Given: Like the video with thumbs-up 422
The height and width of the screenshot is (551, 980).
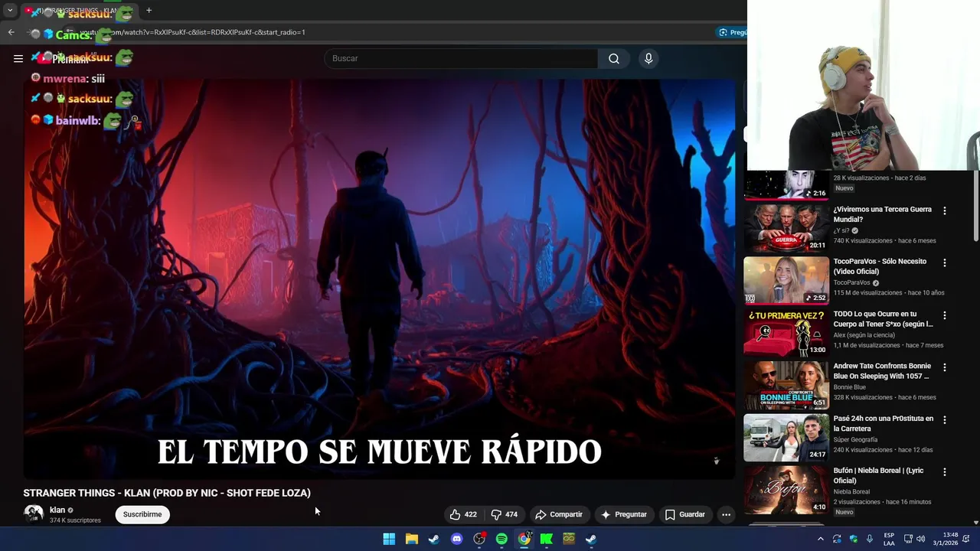Looking at the screenshot, I should [x=463, y=514].
